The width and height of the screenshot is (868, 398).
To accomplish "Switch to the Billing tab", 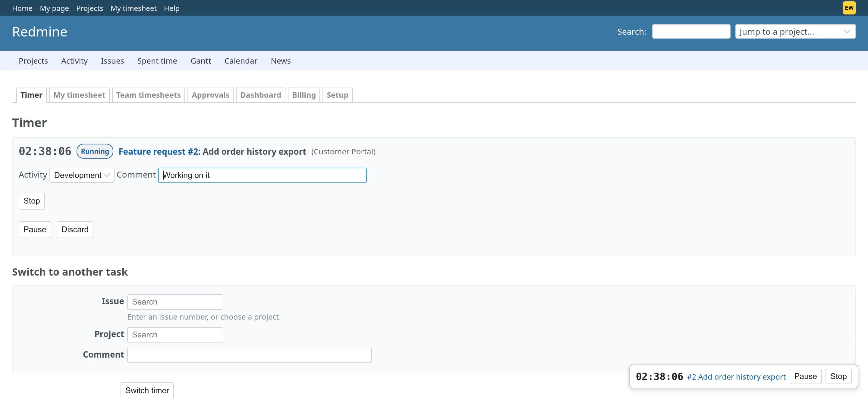I will [303, 95].
